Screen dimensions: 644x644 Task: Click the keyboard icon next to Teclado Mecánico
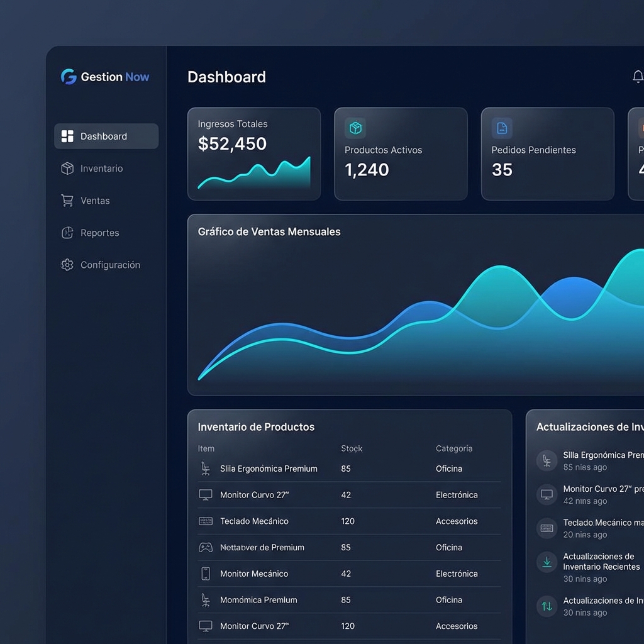(208, 521)
